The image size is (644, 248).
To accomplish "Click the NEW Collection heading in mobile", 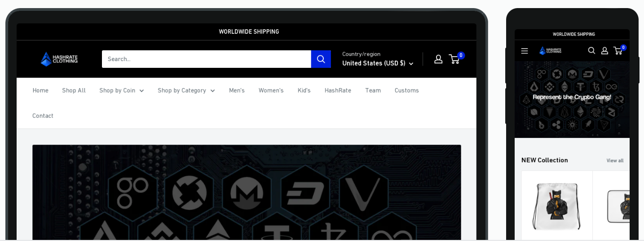I will pos(544,160).
